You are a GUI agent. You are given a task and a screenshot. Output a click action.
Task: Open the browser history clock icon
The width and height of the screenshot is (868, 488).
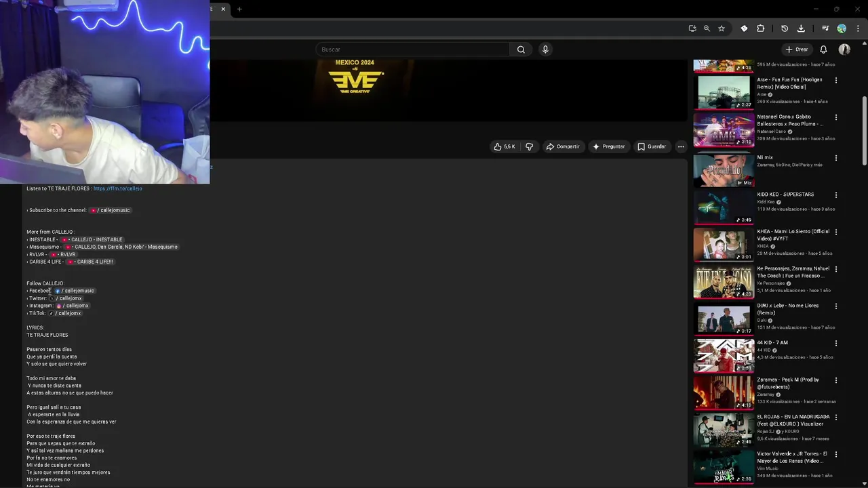785,28
